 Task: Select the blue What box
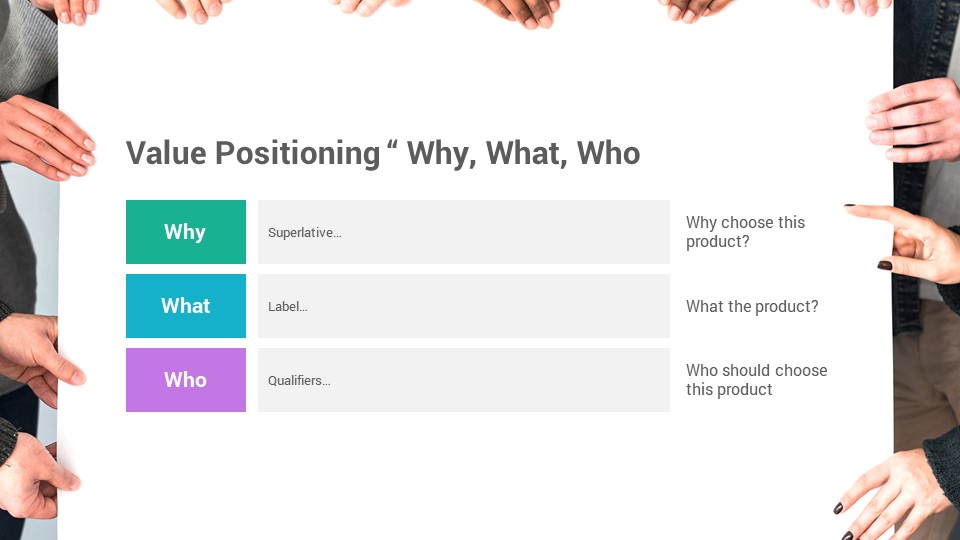(186, 306)
